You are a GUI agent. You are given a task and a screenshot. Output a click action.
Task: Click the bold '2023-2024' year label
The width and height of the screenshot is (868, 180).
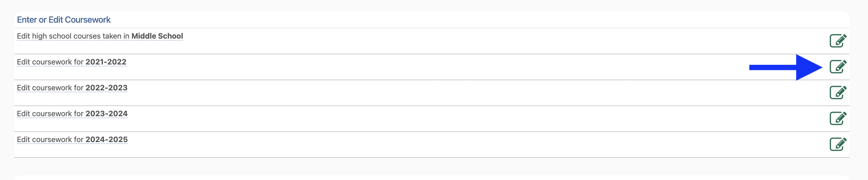point(106,114)
